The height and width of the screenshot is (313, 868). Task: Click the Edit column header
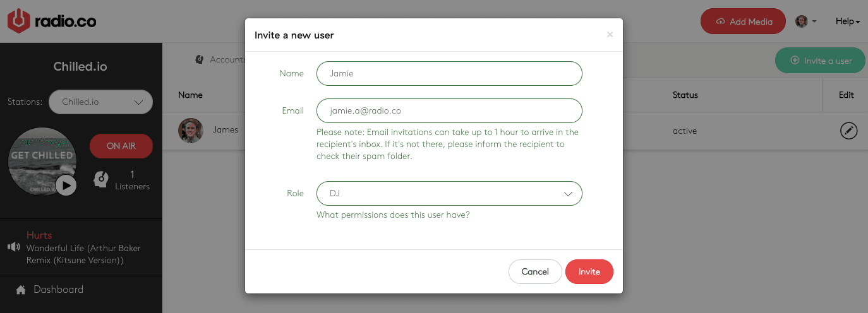coord(847,95)
